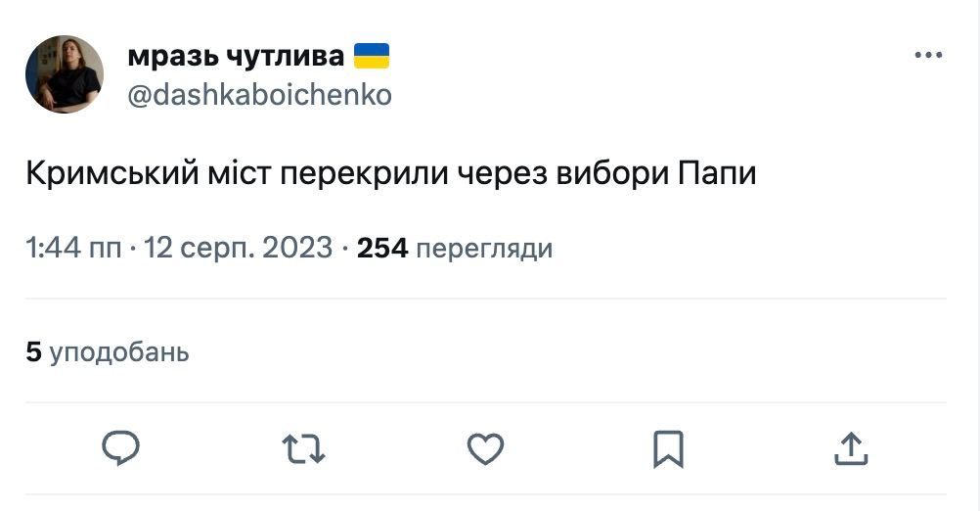Like the tweet with the heart icon
Screen dimensions: 980x511
click(x=485, y=448)
